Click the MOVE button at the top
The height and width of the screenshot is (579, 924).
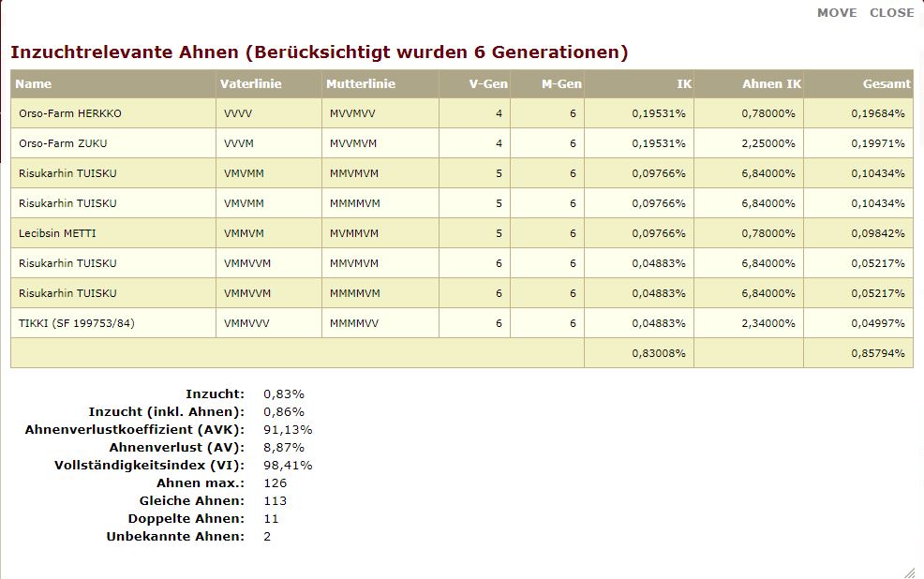click(837, 13)
